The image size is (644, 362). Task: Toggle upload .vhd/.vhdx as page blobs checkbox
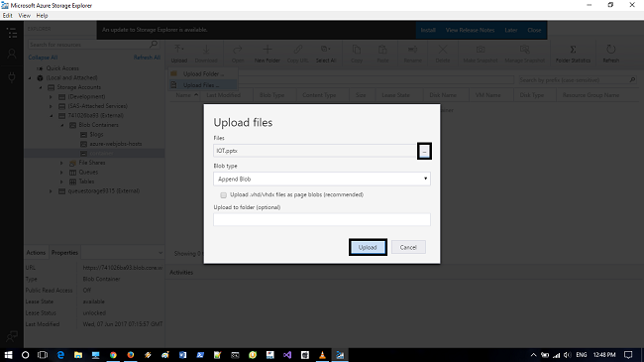pos(224,195)
